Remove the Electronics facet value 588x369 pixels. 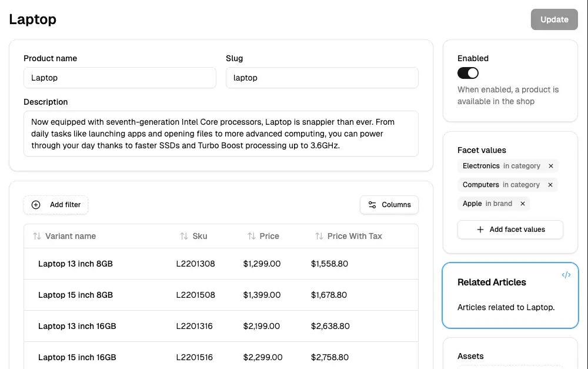[x=551, y=166]
